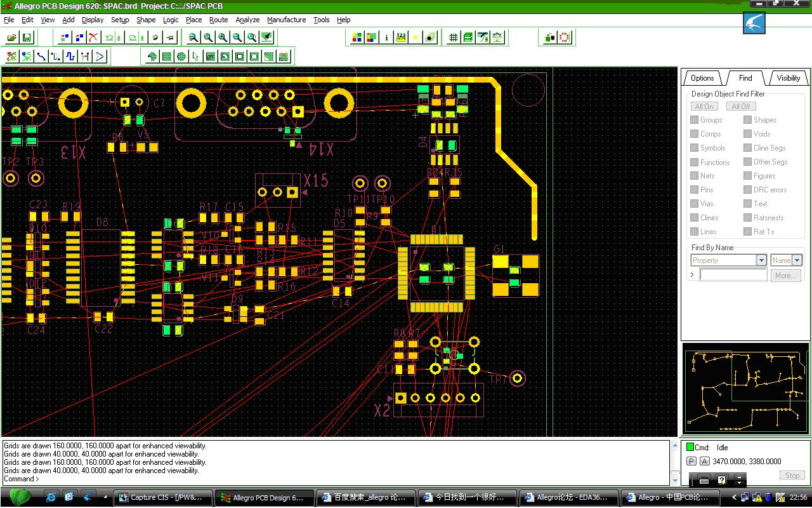Click the Highlight sun icon
Screen dimensions: 812x508
[416, 38]
